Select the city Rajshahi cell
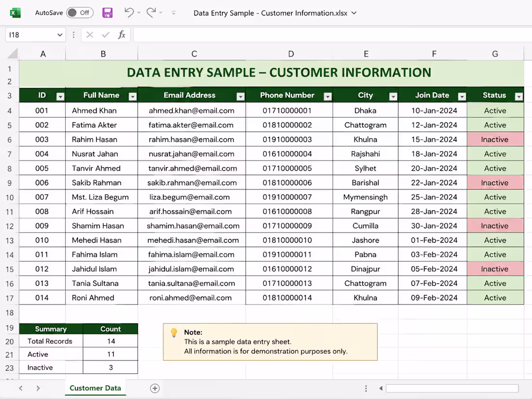Image resolution: width=532 pixels, height=399 pixels. (366, 154)
